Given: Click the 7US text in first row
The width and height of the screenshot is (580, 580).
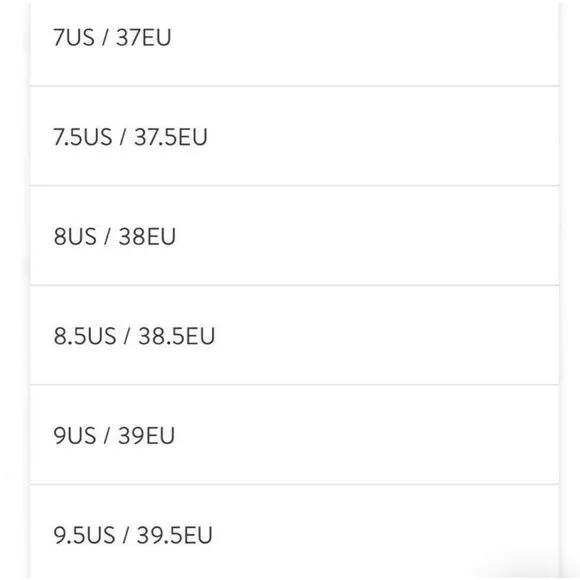Looking at the screenshot, I should tap(74, 37).
